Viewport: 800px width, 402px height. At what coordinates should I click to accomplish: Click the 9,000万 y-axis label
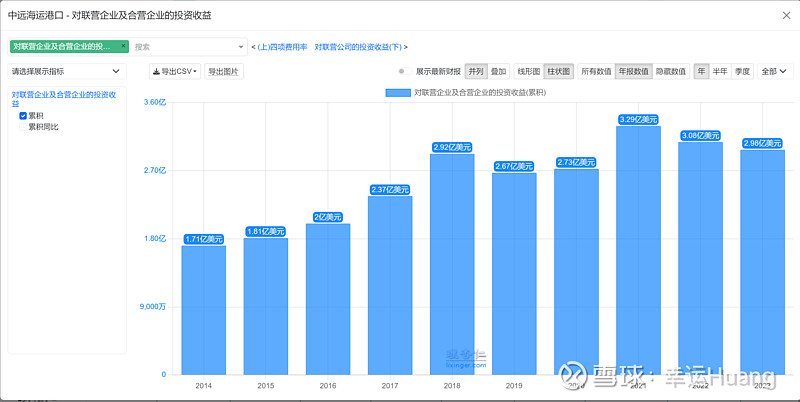(x=153, y=307)
